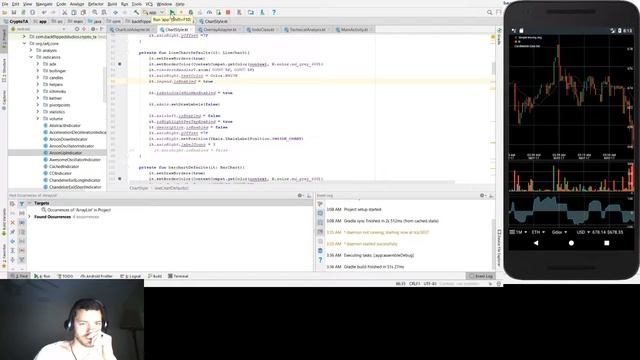
Task: Open the USD currency dropdown on phone
Action: click(583, 232)
